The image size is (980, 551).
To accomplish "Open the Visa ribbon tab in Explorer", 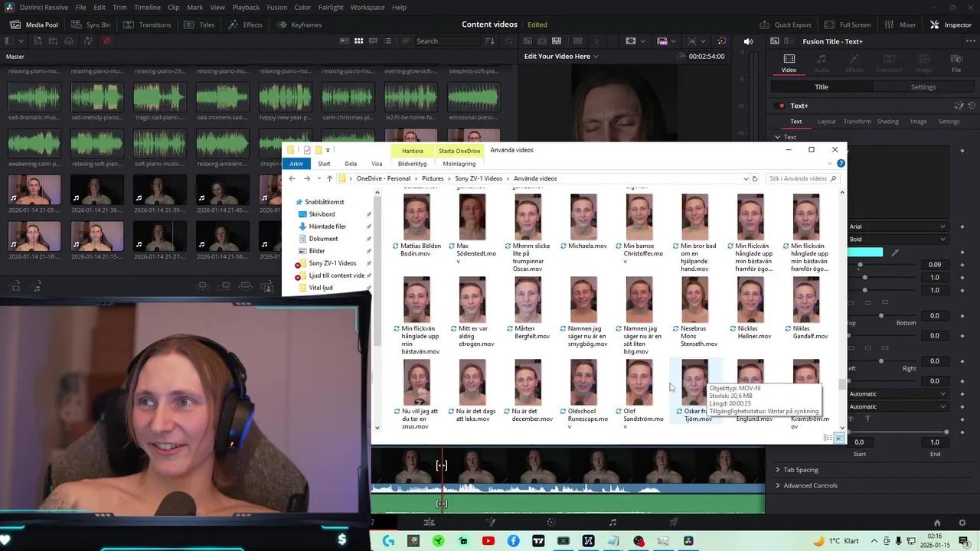I will (377, 164).
